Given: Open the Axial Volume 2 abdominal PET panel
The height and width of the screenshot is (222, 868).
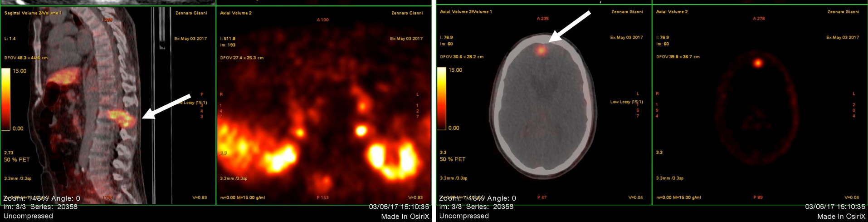Looking at the screenshot, I should pyautogui.click(x=236, y=13).
